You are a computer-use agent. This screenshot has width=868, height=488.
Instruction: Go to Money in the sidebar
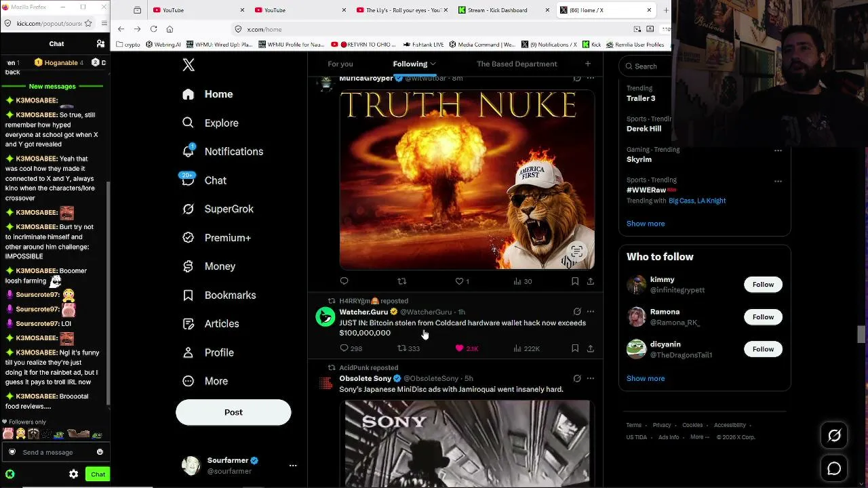pos(210,266)
